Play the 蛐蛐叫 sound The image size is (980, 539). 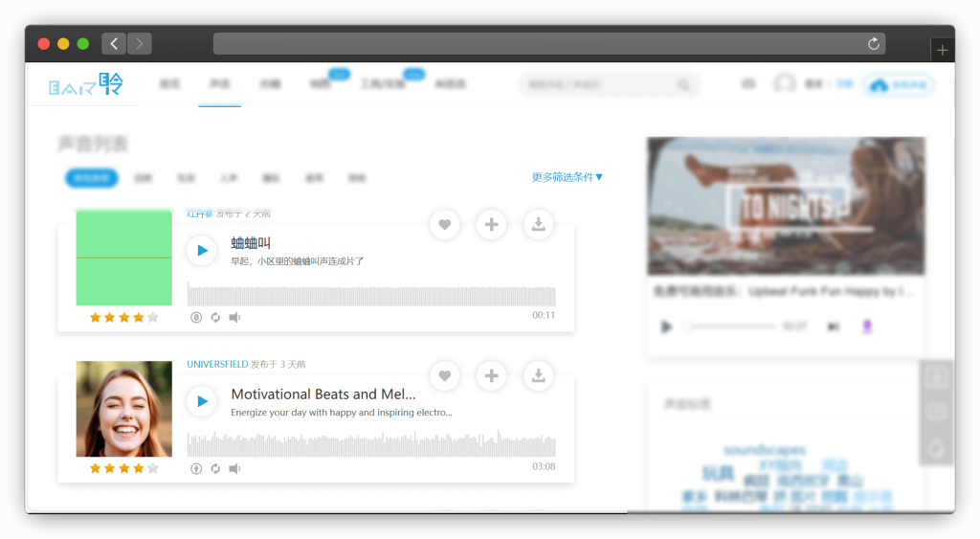202,250
